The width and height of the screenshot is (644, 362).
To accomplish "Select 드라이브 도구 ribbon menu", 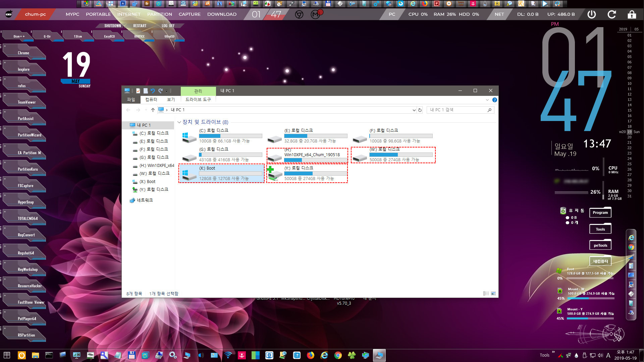I will 198,100.
